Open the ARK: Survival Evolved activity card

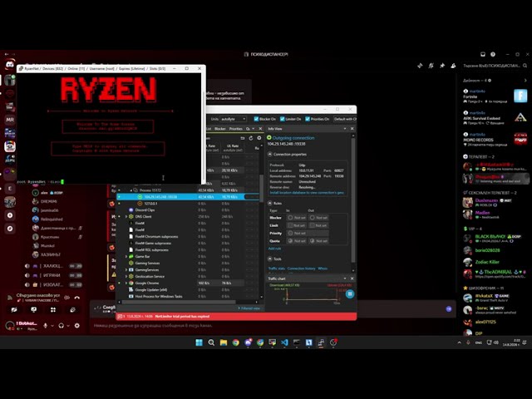(x=495, y=118)
